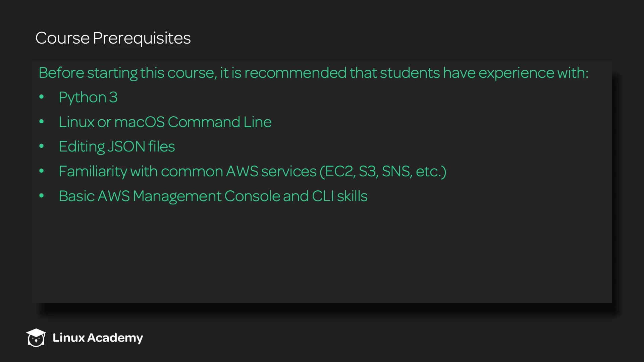Click the bullet before Familiarity with AWS services
Viewport: 644px width, 362px height.
[x=42, y=171]
